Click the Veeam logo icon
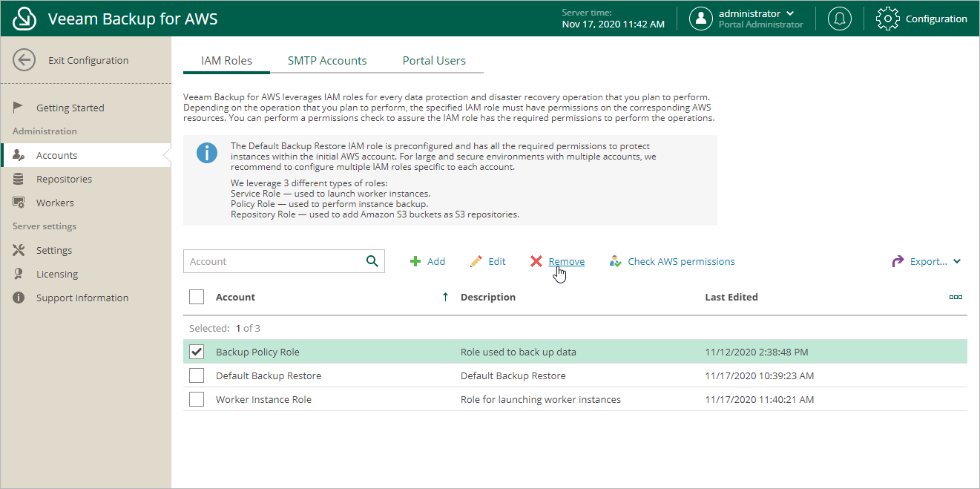This screenshot has width=980, height=489. (24, 19)
